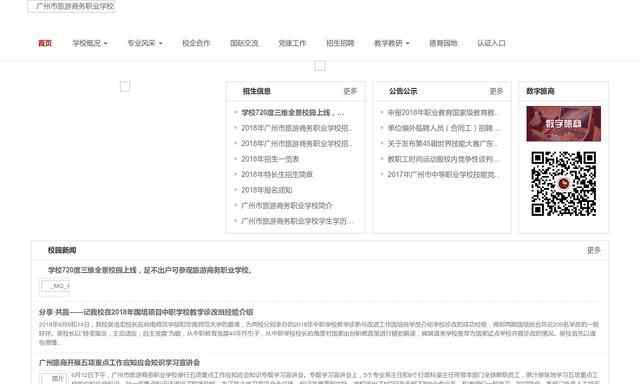Click the broken image icon below the navbar
Screen dimensions: 640x384
(x=320, y=66)
